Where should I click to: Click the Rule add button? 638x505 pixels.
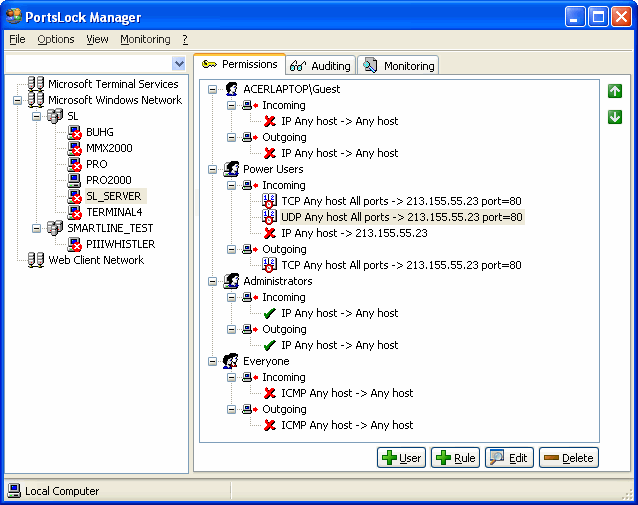pos(455,458)
